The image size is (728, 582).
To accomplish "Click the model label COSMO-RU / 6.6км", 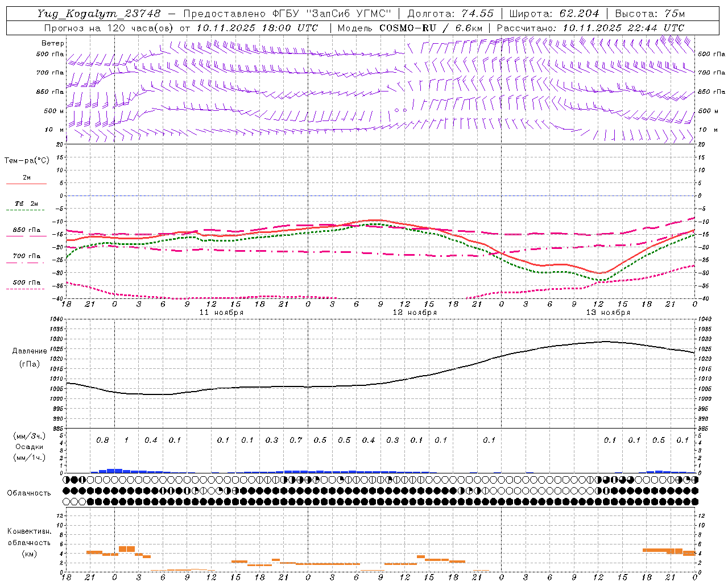I will pyautogui.click(x=431, y=28).
